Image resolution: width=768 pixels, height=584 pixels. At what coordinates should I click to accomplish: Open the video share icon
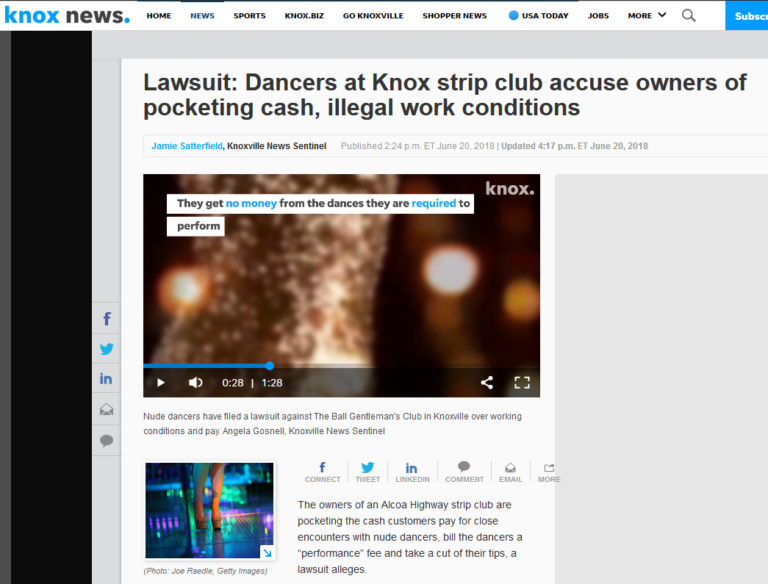tap(487, 383)
